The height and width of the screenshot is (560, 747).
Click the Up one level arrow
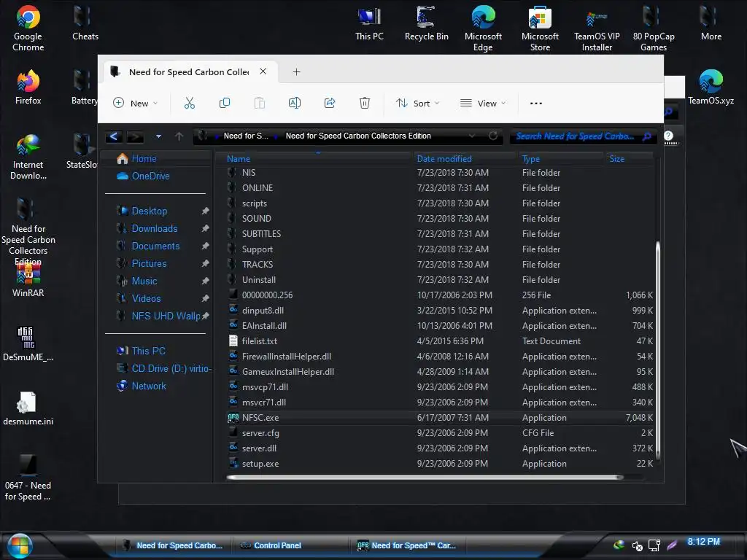[179, 136]
